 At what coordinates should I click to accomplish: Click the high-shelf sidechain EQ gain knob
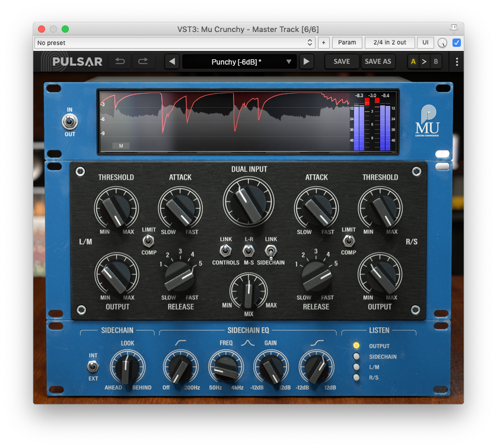316,367
